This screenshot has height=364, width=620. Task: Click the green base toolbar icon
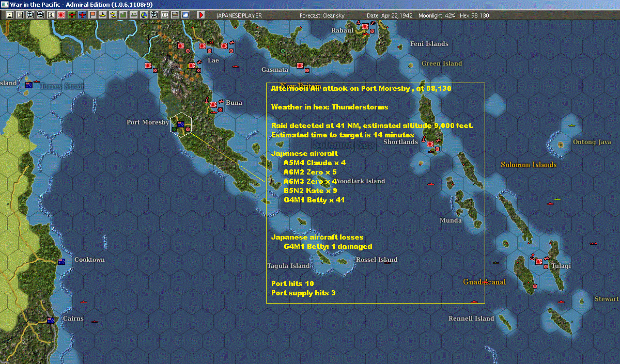tap(123, 15)
